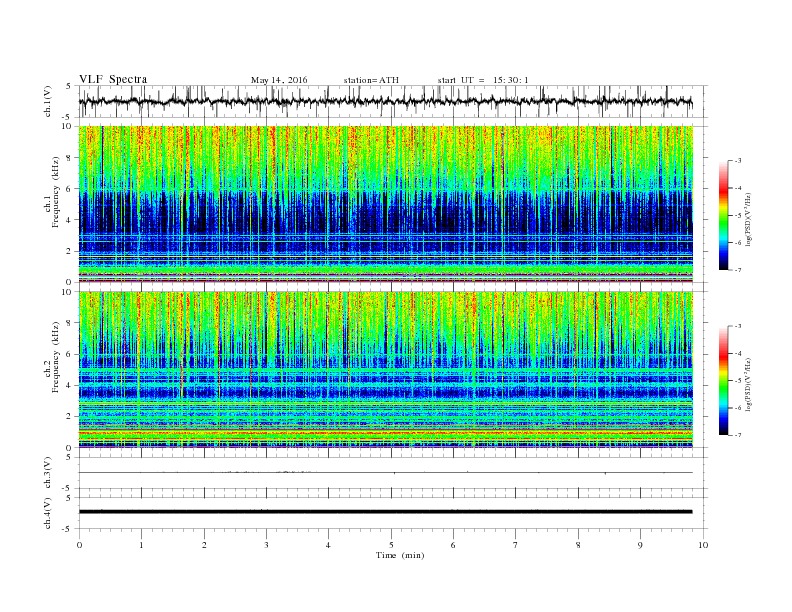Viewport: 792px width, 612px height.
Task: Click the ch.1 "Frequency (kHz)" axis label
Action: pos(56,192)
